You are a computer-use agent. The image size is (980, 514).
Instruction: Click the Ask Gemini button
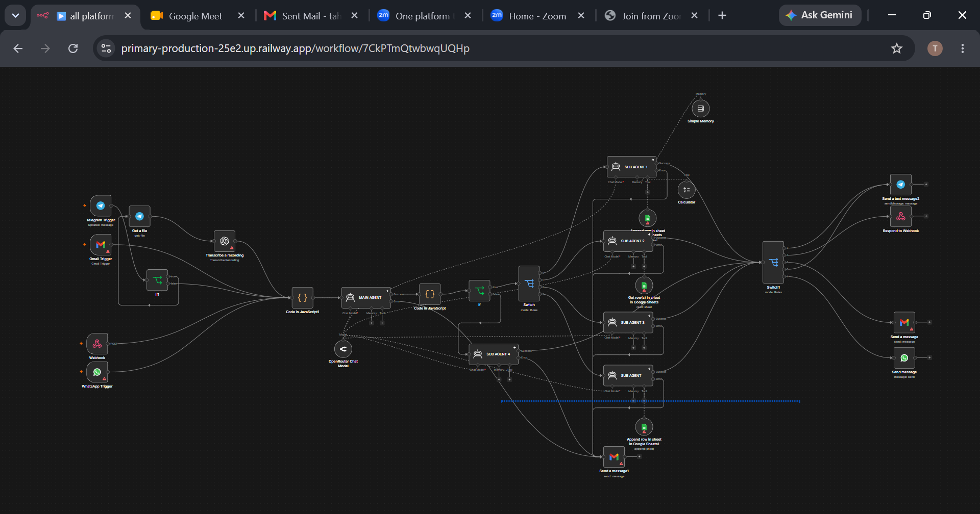point(820,15)
